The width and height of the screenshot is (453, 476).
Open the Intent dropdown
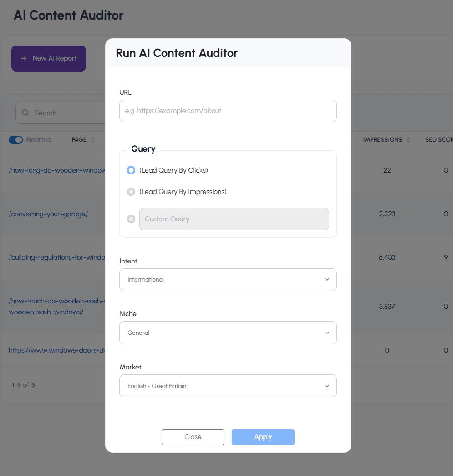click(228, 280)
